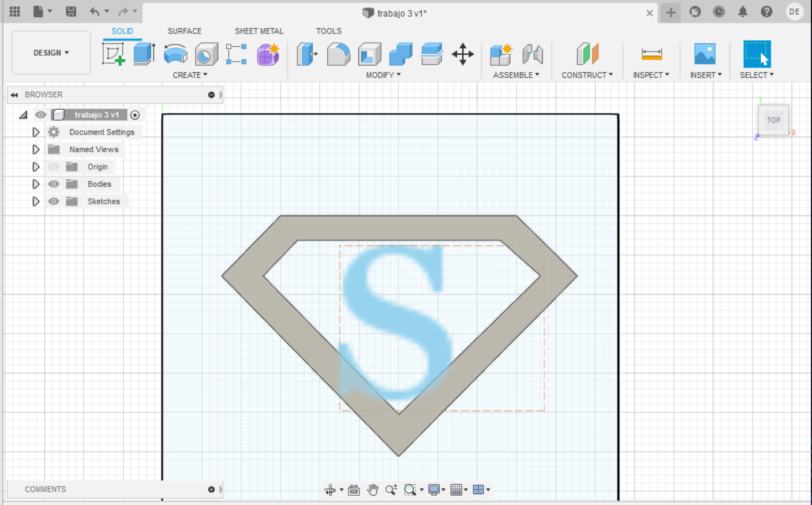Select the Shell tool
Image resolution: width=812 pixels, height=505 pixels.
click(x=369, y=54)
